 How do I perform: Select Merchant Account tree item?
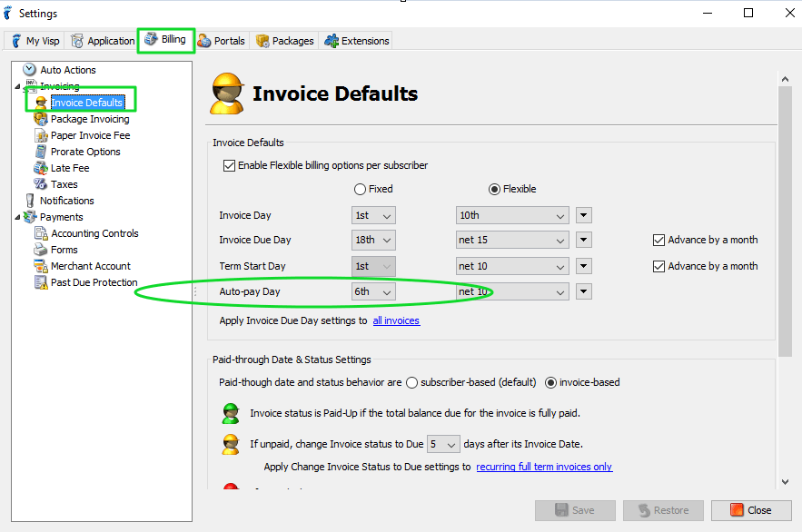(x=91, y=266)
